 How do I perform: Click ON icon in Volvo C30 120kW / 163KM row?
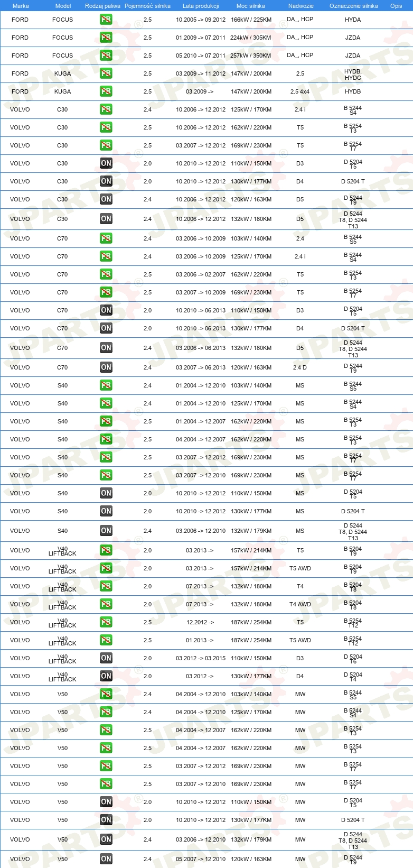click(x=106, y=199)
